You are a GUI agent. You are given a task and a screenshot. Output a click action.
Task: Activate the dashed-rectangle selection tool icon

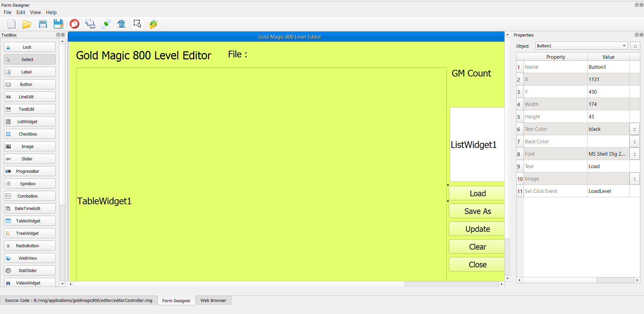[137, 24]
